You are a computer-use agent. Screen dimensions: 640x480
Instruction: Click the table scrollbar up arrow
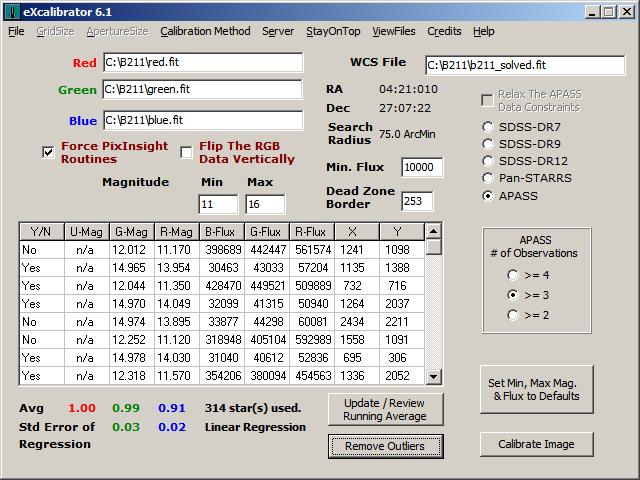coord(433,231)
